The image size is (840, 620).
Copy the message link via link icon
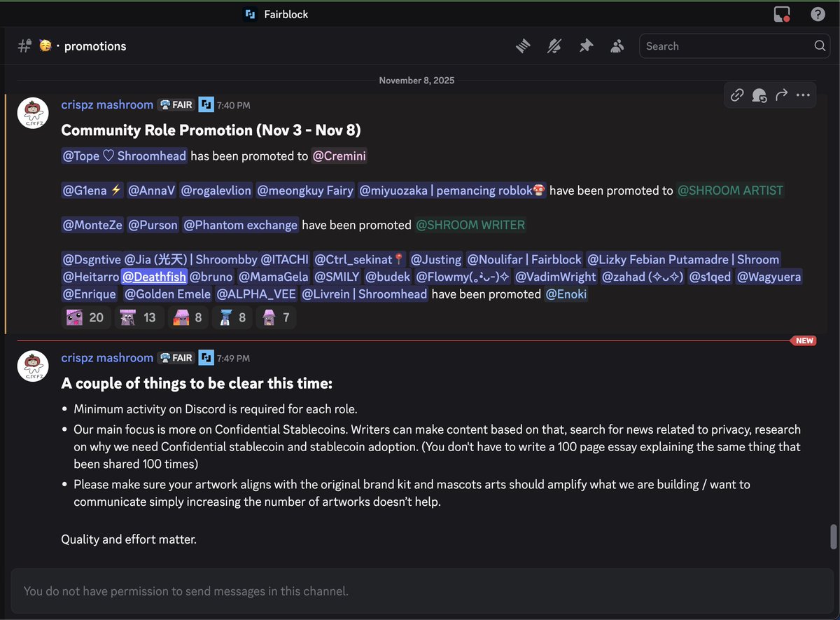pos(736,94)
